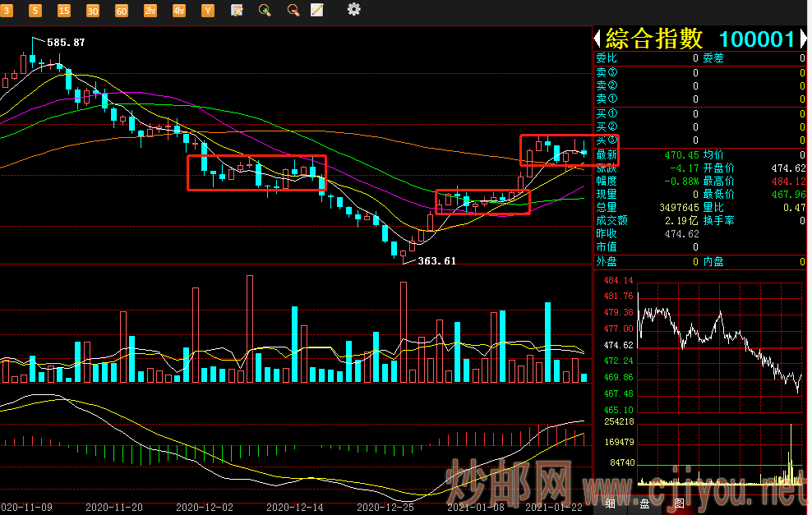Switch chart to 5-minute period
Screen dimensions: 812x515
[35, 11]
